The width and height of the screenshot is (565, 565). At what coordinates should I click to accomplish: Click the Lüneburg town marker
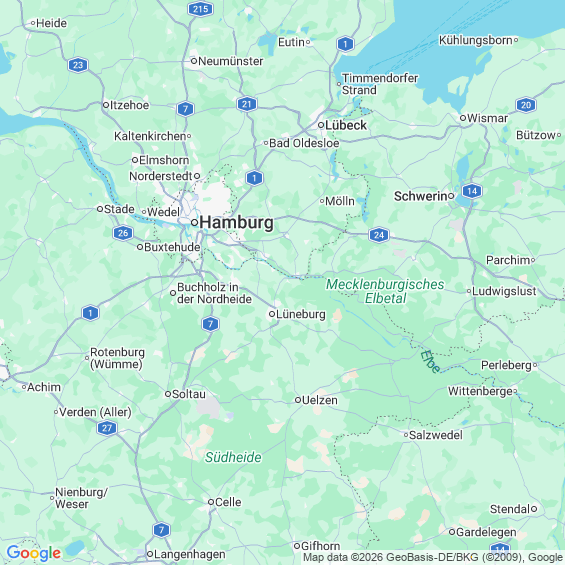pos(272,314)
